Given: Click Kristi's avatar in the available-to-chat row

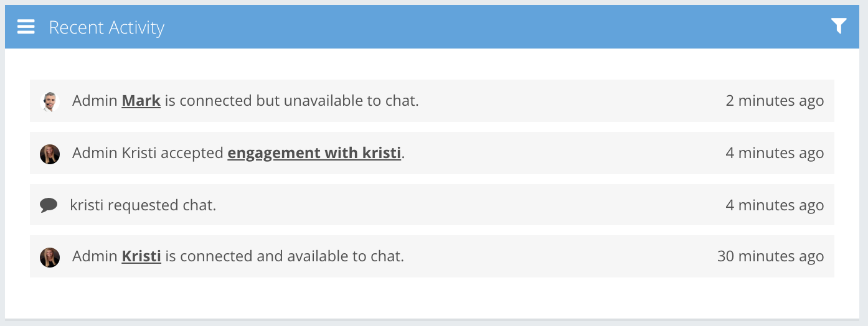Looking at the screenshot, I should point(50,257).
